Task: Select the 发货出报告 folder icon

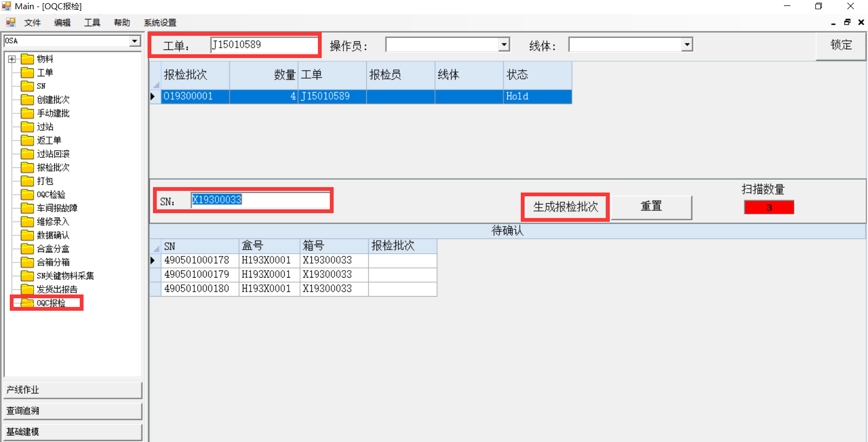Action: point(27,290)
